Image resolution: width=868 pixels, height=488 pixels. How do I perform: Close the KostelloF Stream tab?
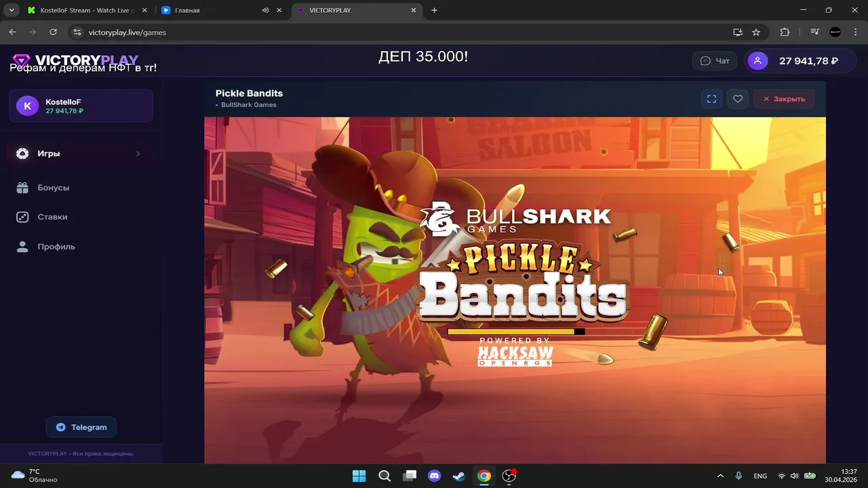tap(144, 10)
